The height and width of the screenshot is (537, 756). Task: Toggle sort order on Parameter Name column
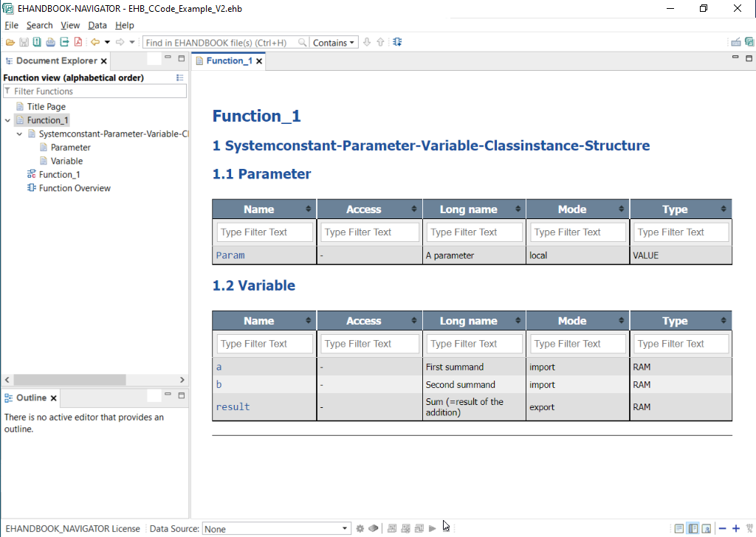(309, 209)
